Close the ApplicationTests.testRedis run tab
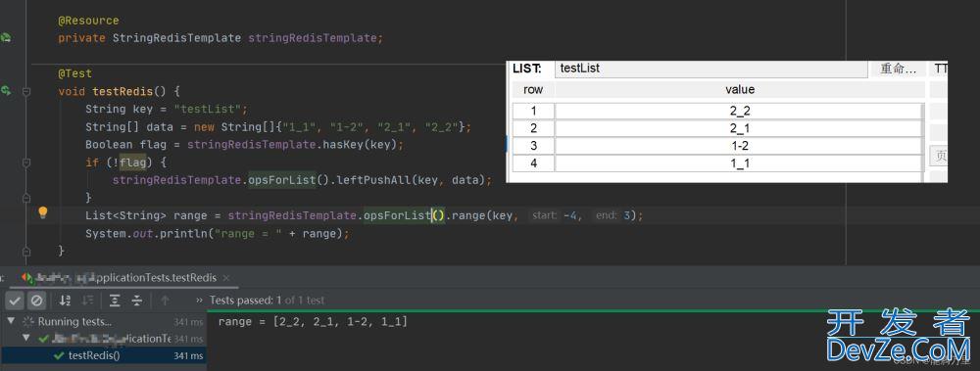 [x=226, y=278]
